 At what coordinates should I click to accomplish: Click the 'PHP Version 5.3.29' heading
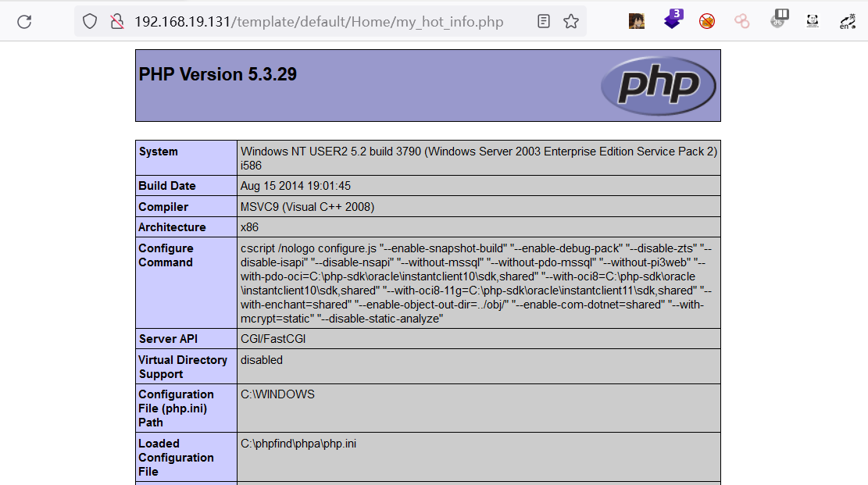(217, 74)
